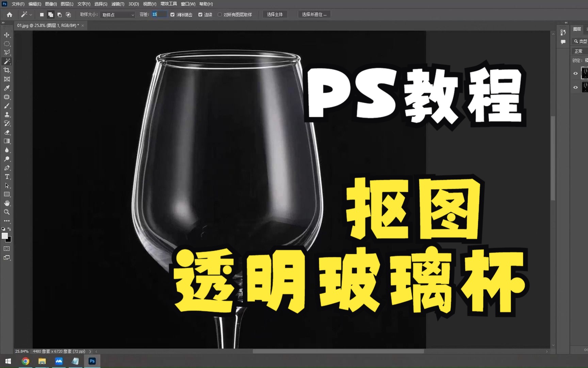Collapse the right panel with double-arrow chevron
The image size is (588, 368).
pos(566,22)
